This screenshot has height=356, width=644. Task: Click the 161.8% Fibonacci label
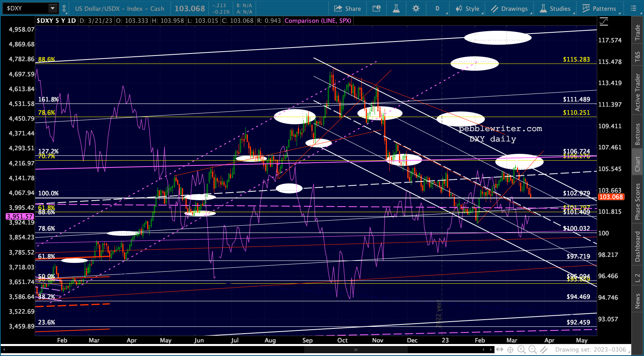click(x=48, y=99)
